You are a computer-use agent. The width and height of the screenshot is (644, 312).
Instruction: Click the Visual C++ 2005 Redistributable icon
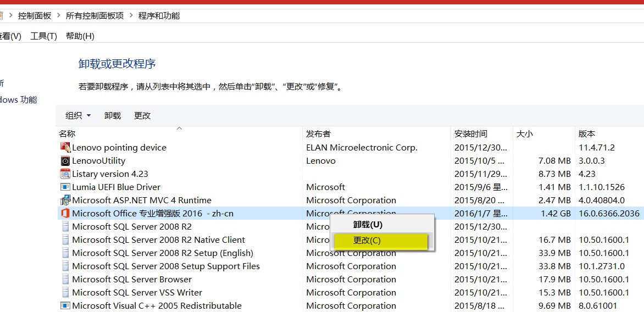pos(65,305)
